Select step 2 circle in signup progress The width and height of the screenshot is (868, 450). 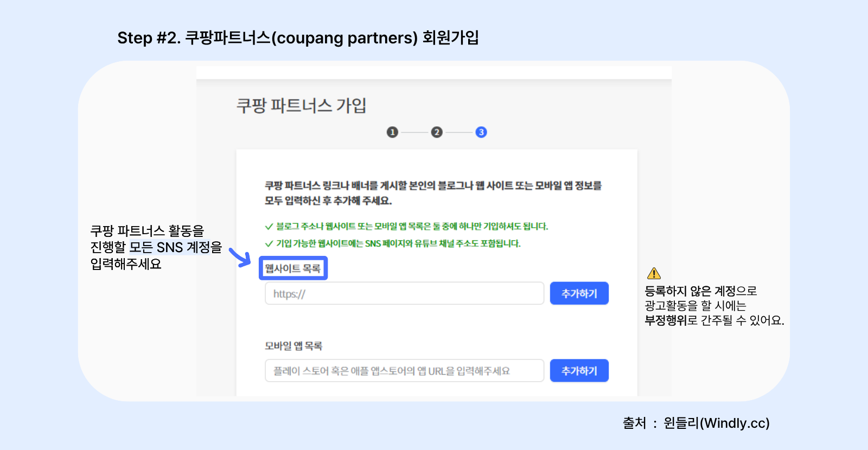pyautogui.click(x=437, y=132)
